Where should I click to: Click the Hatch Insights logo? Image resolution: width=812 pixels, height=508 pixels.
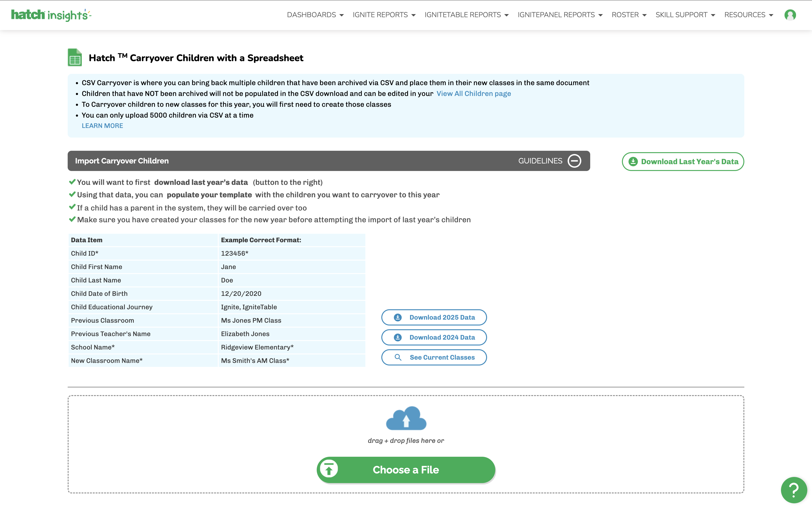click(x=51, y=15)
